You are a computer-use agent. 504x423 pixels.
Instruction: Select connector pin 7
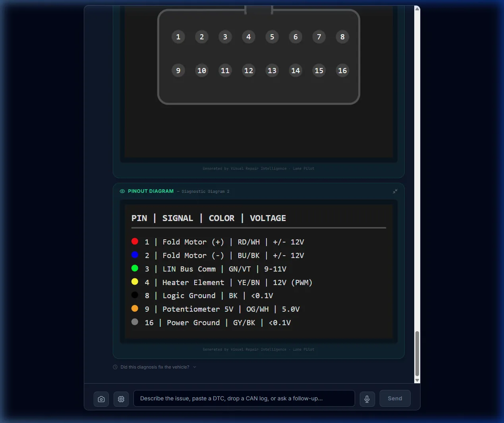point(319,37)
